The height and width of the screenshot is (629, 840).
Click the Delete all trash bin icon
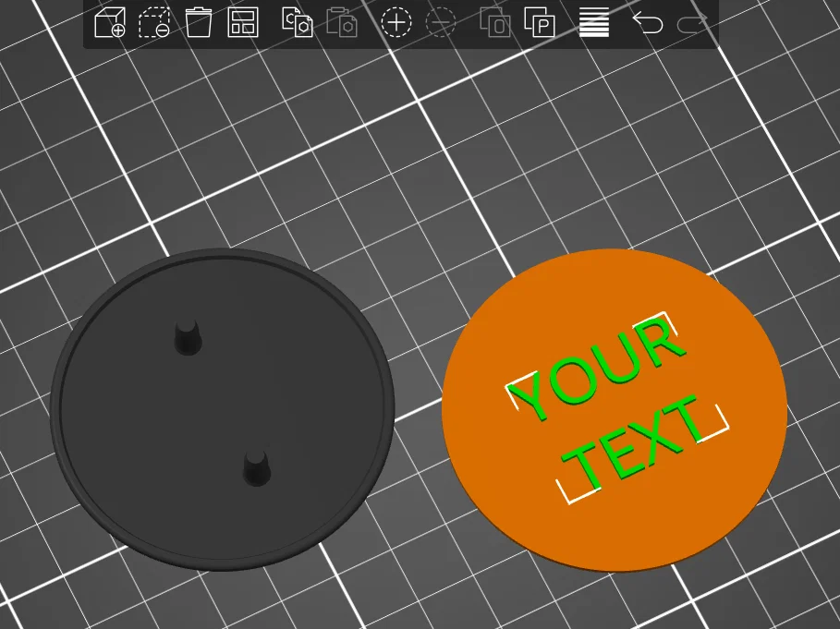pyautogui.click(x=198, y=22)
